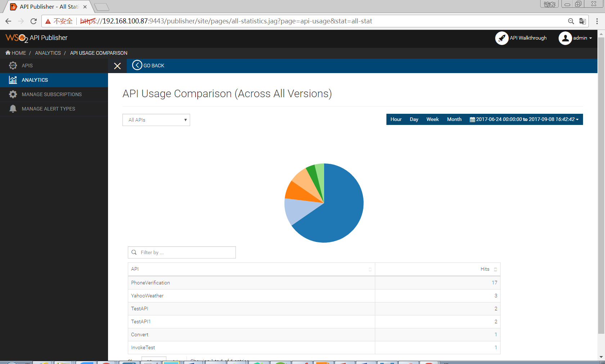This screenshot has height=364, width=605.
Task: Open the admin user avatar menu
Action: 565,38
